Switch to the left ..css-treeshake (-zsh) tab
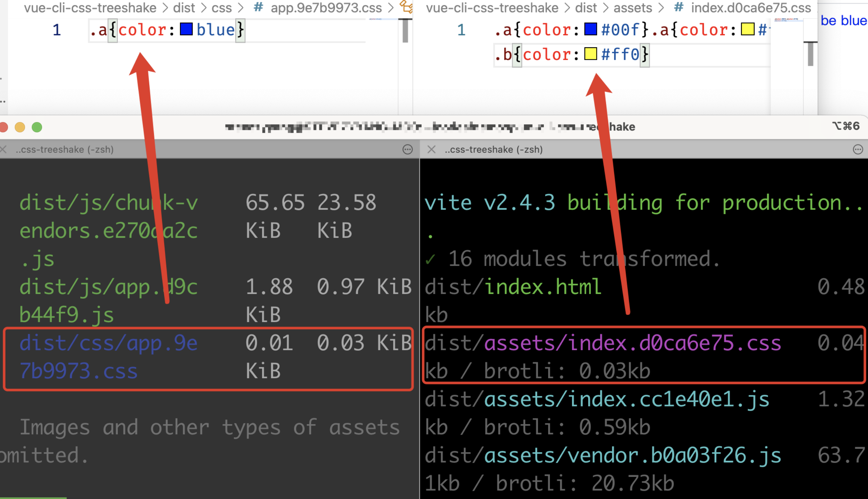 click(65, 150)
